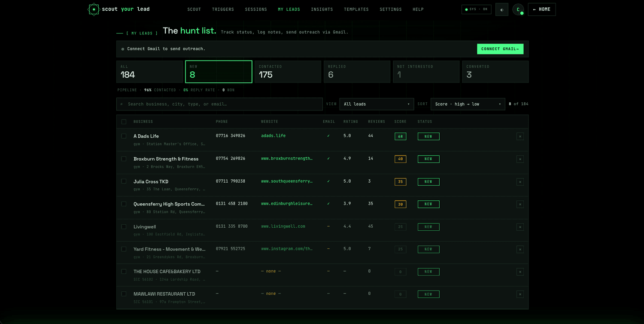Open NEW status for Yard Fitness
The height and width of the screenshot is (324, 644).
(x=428, y=249)
